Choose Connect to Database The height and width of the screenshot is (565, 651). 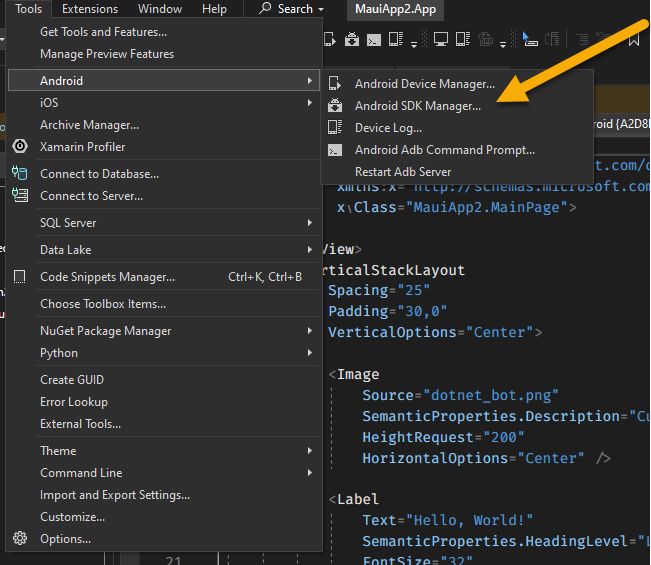(x=164, y=174)
